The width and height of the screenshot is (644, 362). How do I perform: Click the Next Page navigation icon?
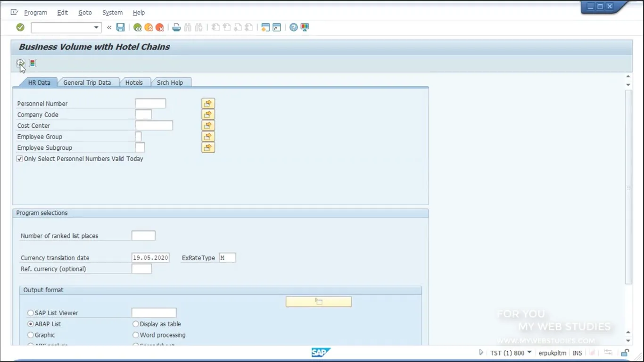pyautogui.click(x=238, y=27)
